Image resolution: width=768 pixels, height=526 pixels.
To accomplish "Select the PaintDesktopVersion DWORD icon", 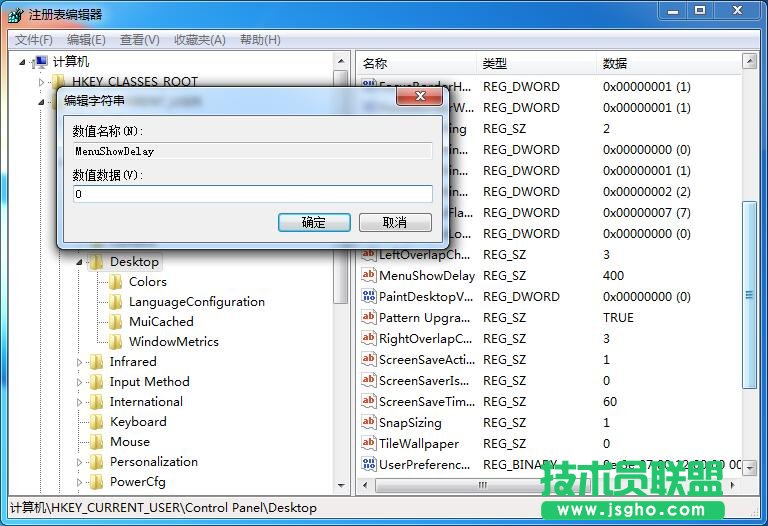I will [x=368, y=297].
